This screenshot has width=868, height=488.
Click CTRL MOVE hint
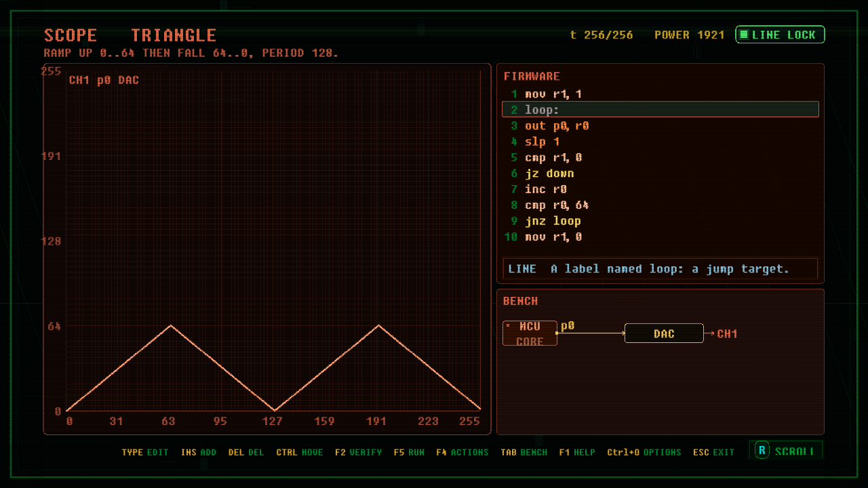[300, 452]
